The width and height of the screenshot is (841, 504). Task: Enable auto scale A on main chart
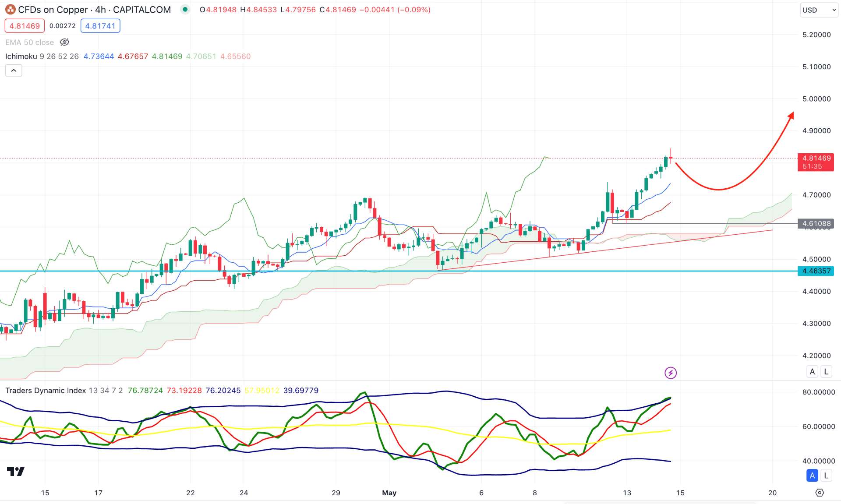(x=812, y=372)
